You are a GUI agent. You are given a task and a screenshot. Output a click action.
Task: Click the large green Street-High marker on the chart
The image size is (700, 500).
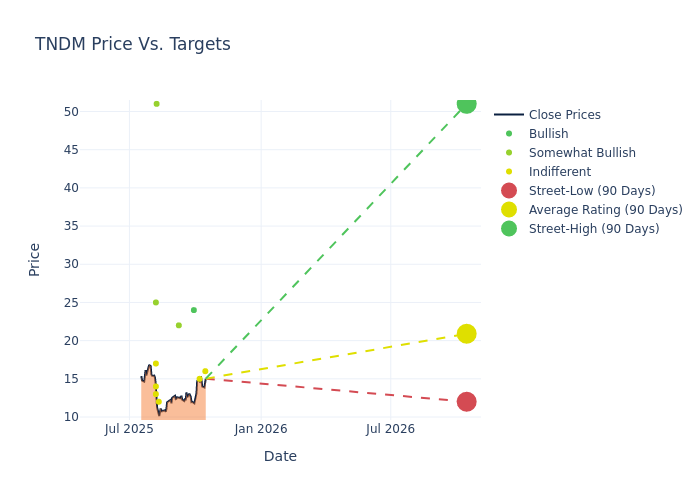(x=466, y=104)
